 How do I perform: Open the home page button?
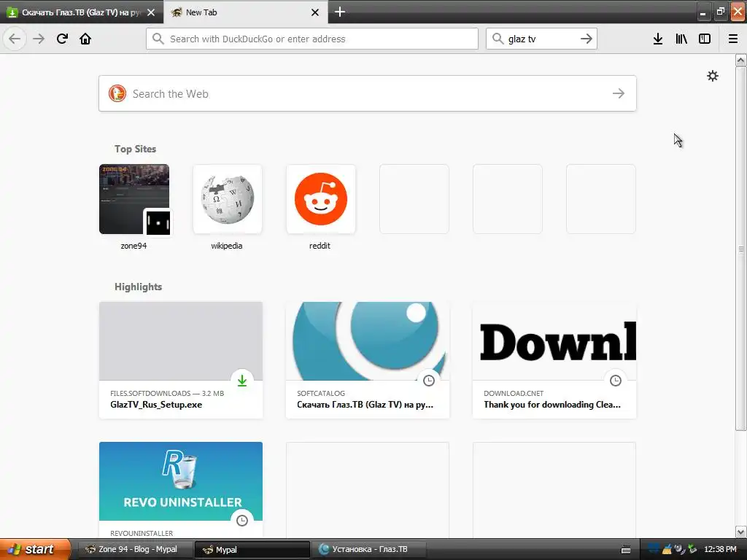point(85,39)
